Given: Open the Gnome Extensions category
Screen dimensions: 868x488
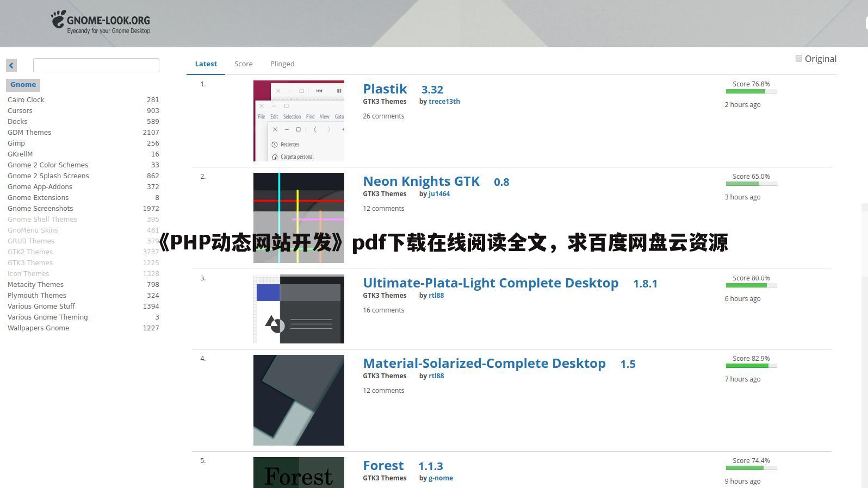Looking at the screenshot, I should 38,197.
